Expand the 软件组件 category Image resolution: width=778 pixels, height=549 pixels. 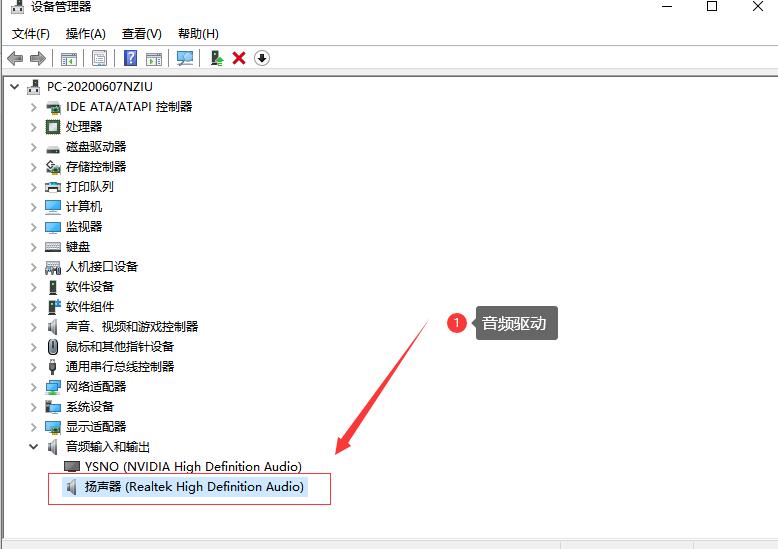click(x=33, y=307)
